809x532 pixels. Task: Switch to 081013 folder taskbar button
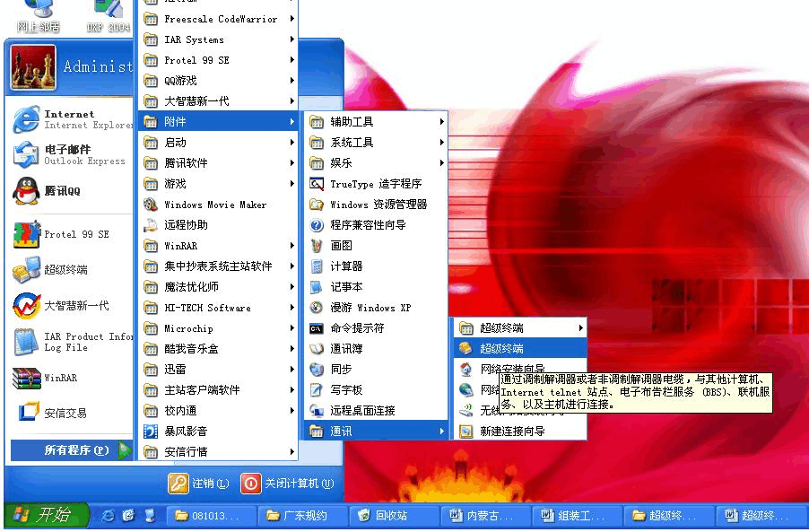pos(212,515)
